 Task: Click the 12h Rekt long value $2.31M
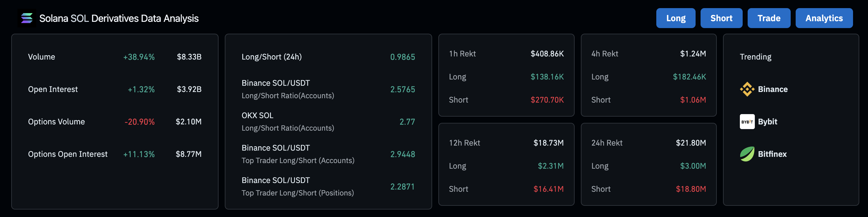coord(550,166)
